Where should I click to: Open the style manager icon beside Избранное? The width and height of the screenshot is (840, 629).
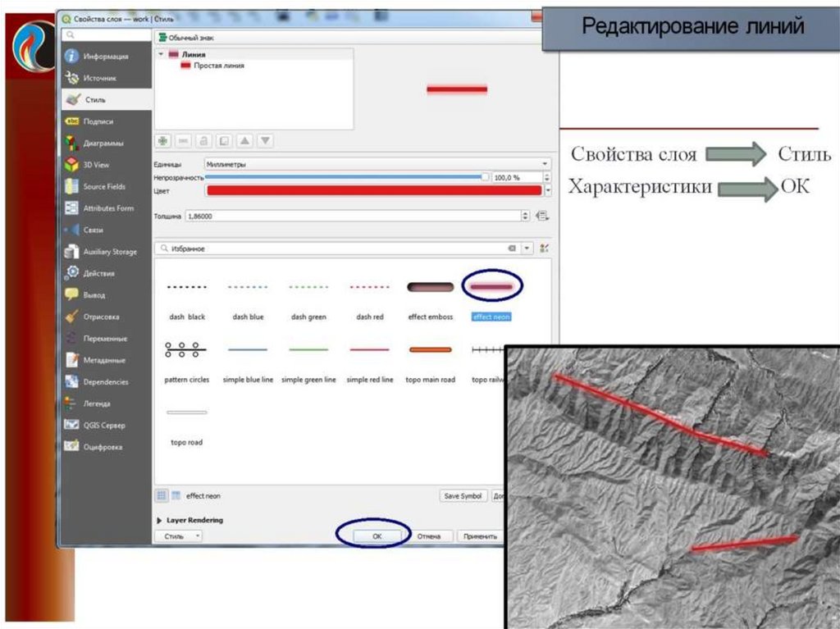pos(545,248)
